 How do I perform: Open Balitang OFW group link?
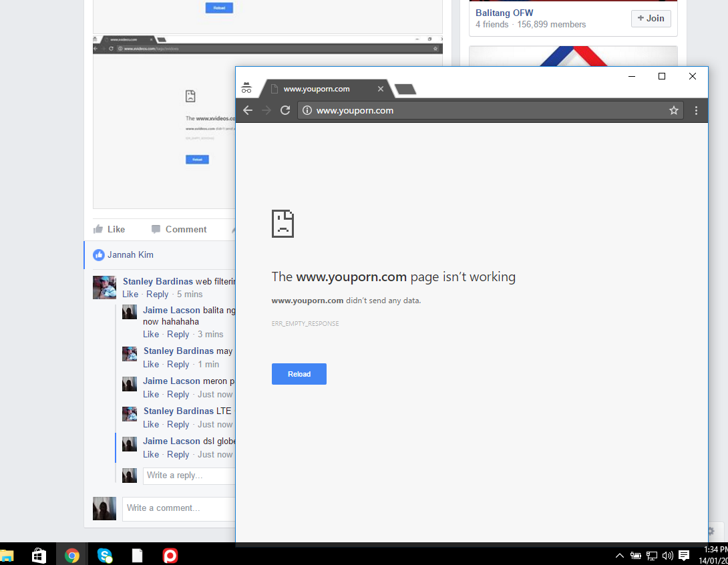[x=504, y=13]
